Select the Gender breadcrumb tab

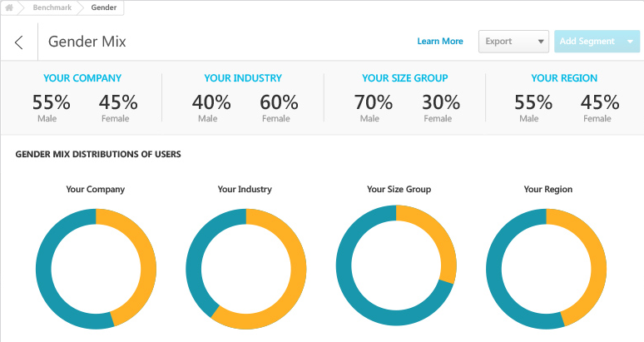[103, 8]
